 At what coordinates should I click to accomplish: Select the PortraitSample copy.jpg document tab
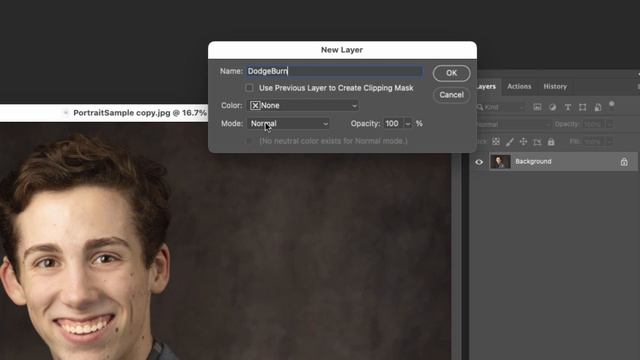tap(140, 113)
